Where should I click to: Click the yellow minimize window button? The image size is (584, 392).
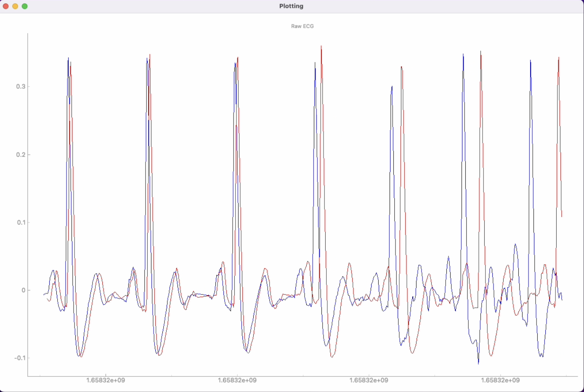click(x=15, y=6)
